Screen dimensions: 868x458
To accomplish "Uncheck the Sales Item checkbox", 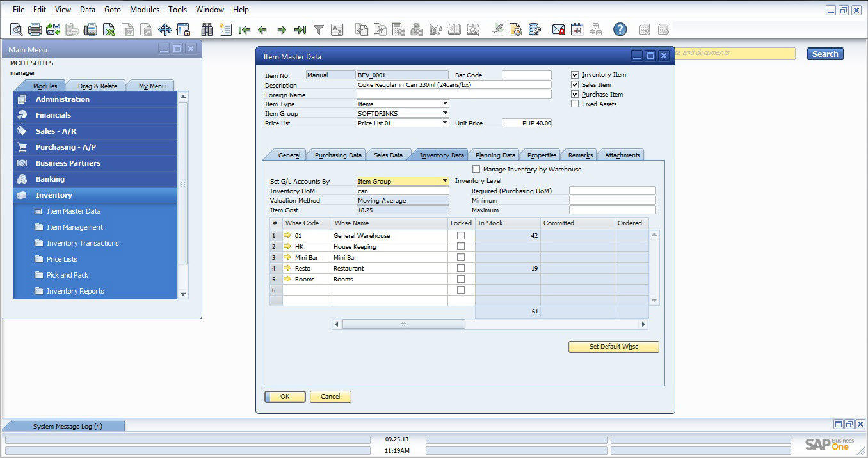I will pyautogui.click(x=575, y=84).
